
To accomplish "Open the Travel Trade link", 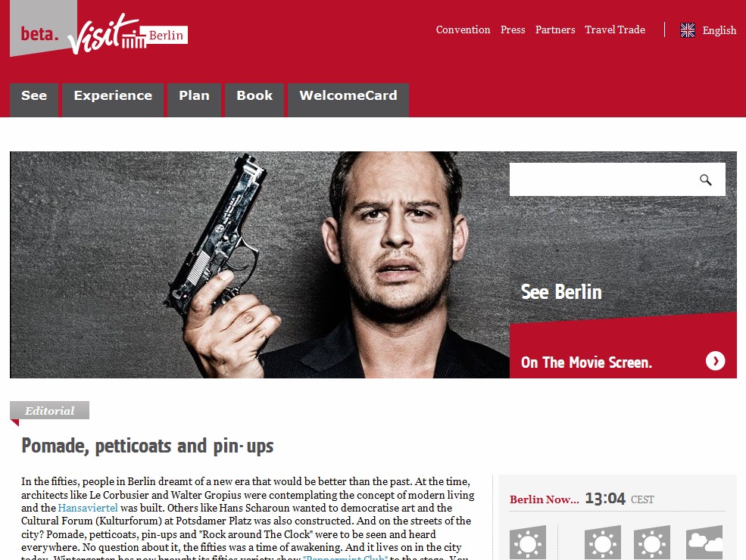I will pos(615,30).
